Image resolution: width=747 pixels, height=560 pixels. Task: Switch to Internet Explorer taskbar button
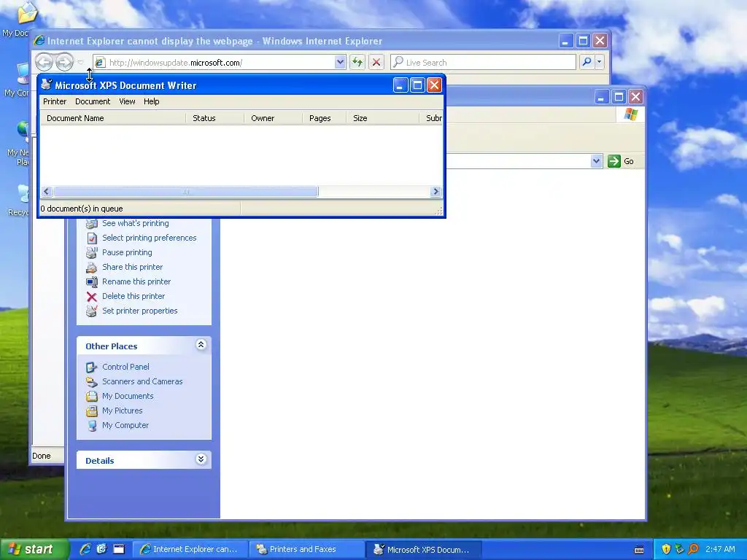pos(190,549)
